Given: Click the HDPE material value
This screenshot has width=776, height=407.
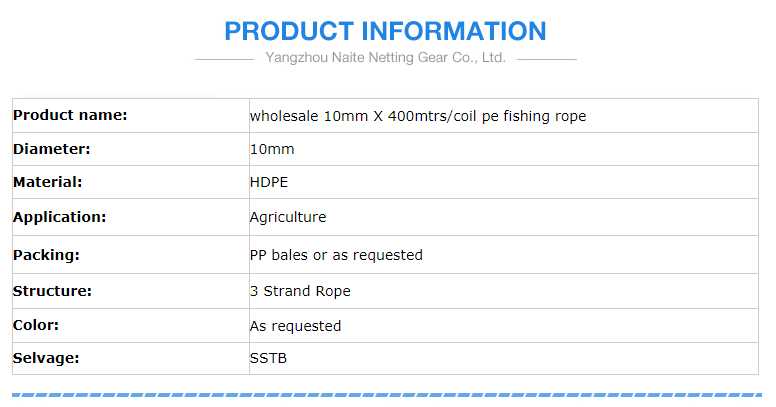Looking at the screenshot, I should [267, 183].
